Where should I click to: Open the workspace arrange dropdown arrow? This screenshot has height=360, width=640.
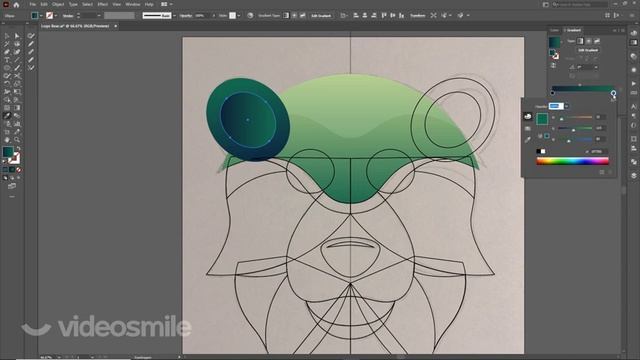pos(171,4)
